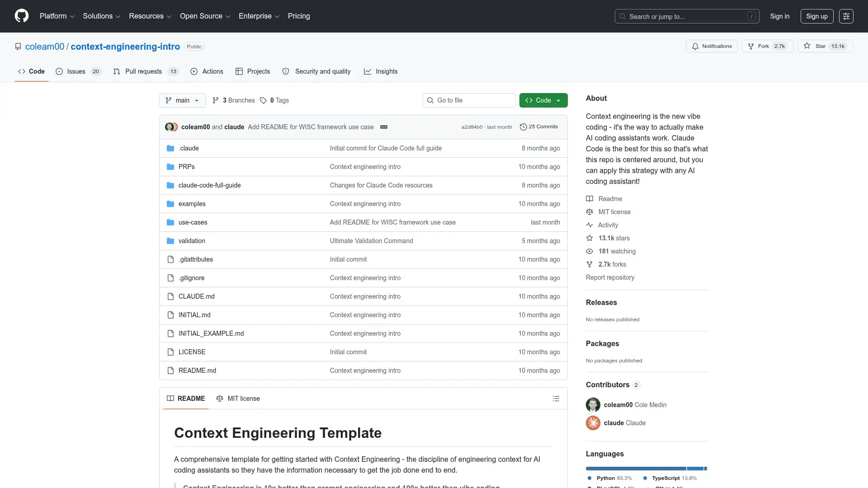
Task: Click the notifications bell icon
Action: pyautogui.click(x=695, y=46)
